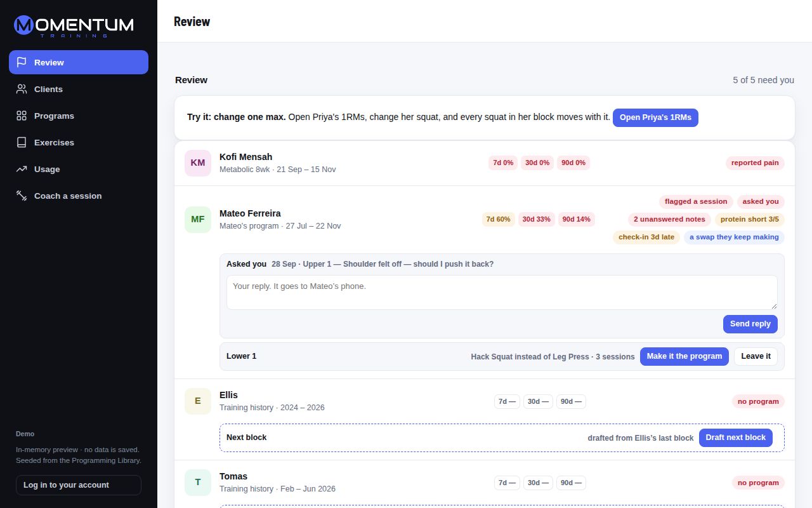Click the Mateo Ferreira client name
812x508 pixels.
(250, 213)
